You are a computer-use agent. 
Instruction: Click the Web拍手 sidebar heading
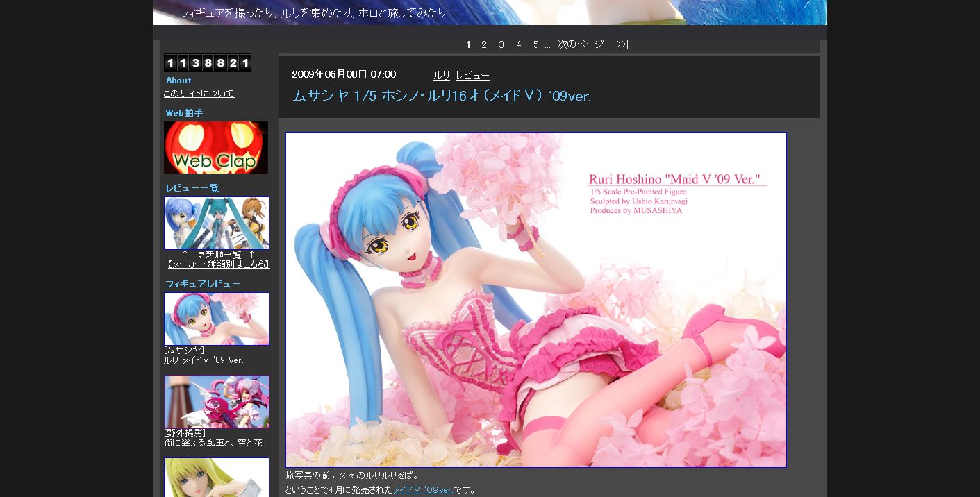point(184,113)
